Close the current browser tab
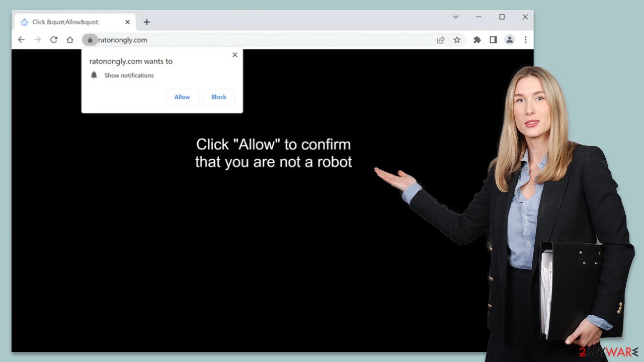Viewport: 644px width, 362px height. [127, 22]
